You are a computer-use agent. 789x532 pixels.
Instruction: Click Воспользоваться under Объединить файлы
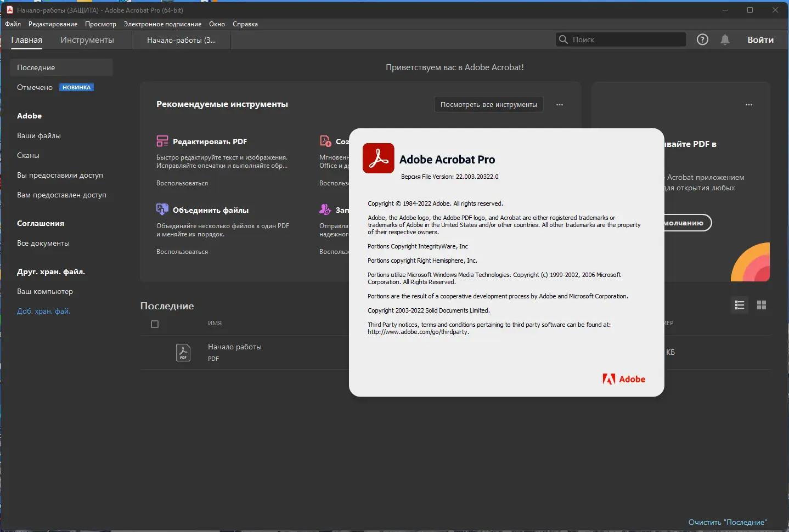(182, 252)
